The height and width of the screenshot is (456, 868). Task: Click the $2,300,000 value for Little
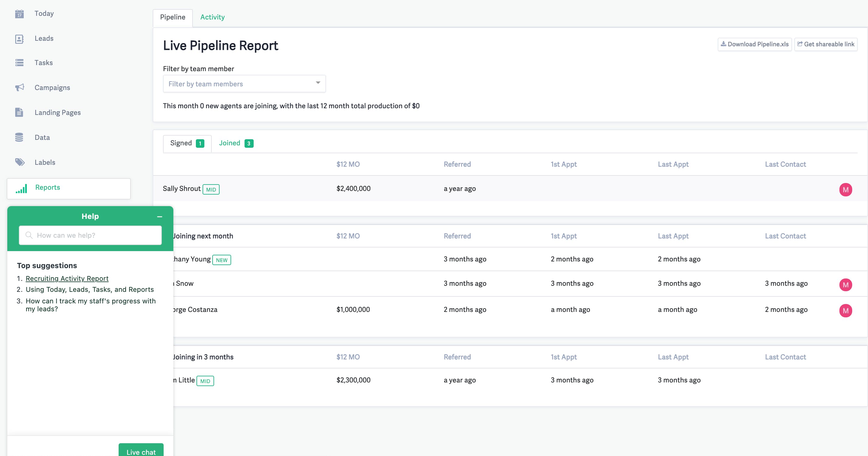pos(353,380)
